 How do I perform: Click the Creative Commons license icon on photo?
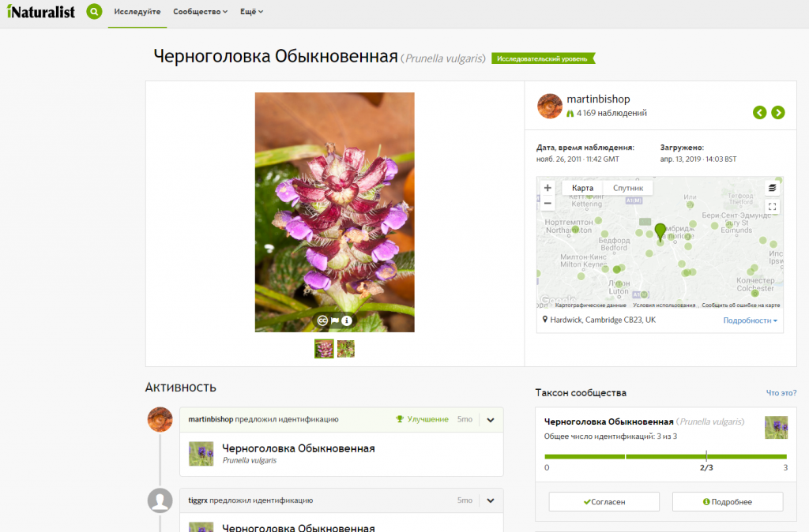pos(322,320)
